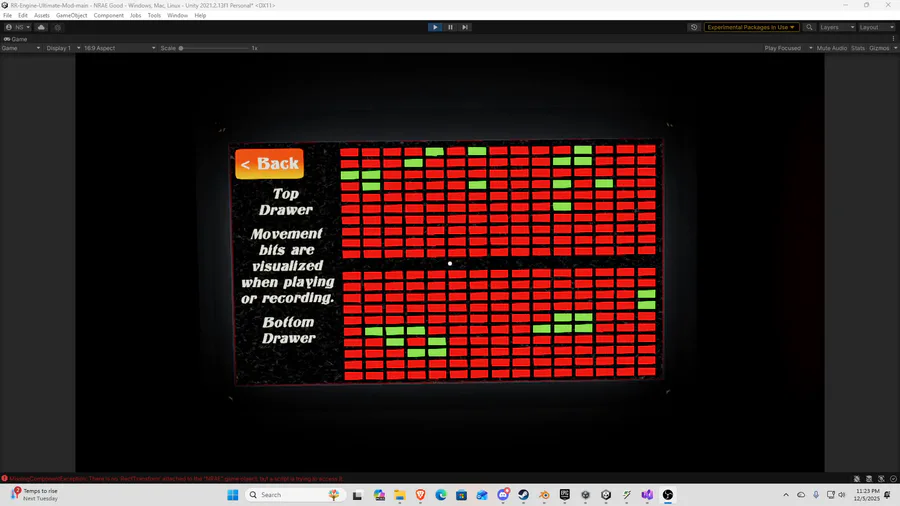900x506 pixels.
Task: Open the File menu
Action: point(7,15)
